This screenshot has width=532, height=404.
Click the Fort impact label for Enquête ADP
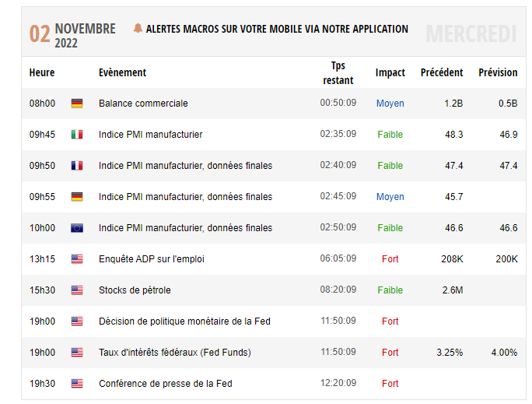click(390, 259)
